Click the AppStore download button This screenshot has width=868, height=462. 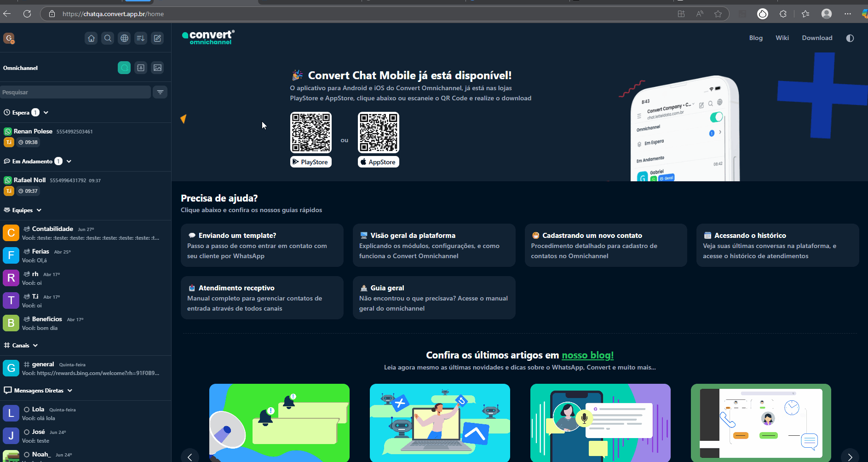pyautogui.click(x=379, y=162)
